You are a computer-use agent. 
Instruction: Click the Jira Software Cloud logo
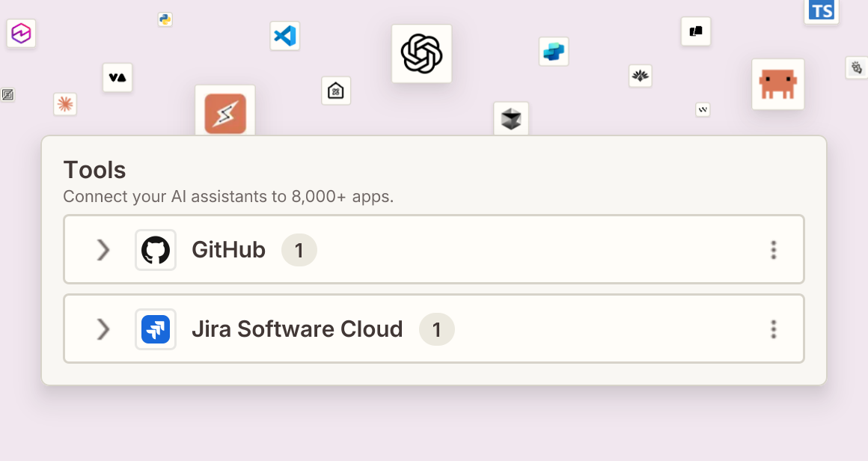[x=156, y=329]
